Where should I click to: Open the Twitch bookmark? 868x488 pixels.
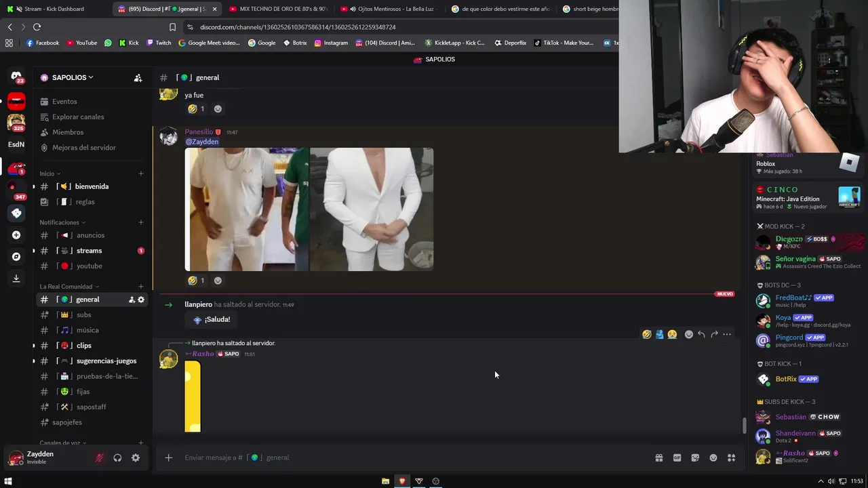(159, 43)
